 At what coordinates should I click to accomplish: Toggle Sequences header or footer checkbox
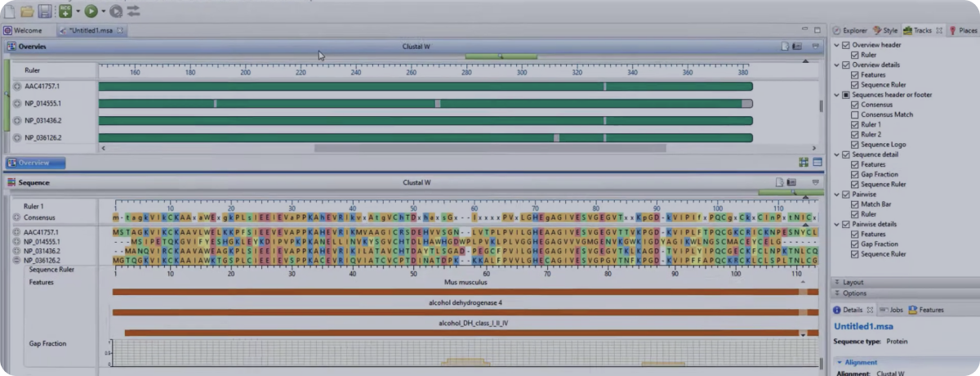click(846, 95)
